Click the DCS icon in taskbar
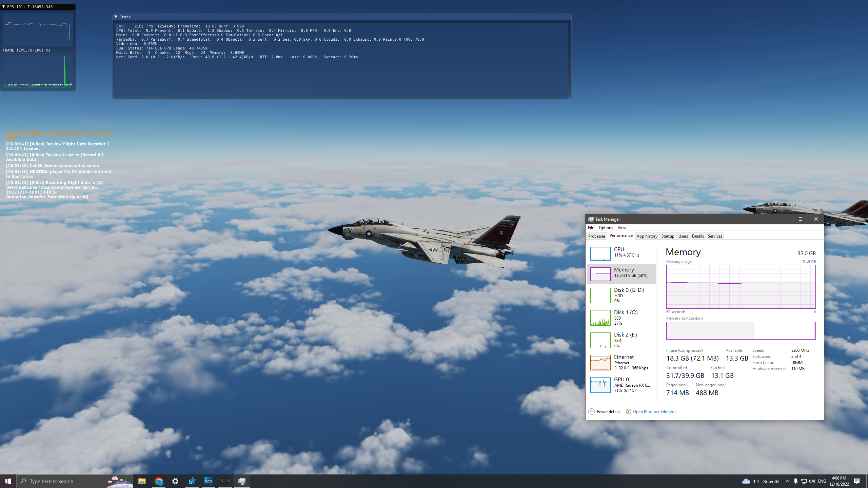The width and height of the screenshot is (868, 488). [209, 481]
